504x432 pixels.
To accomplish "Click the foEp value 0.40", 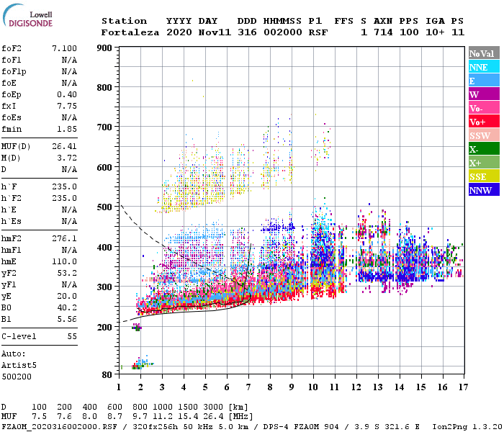I will [67, 94].
